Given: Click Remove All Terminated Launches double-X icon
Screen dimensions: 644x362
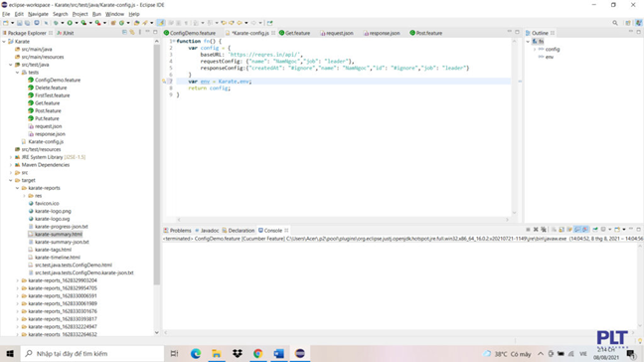Looking at the screenshot, I should [x=544, y=230].
